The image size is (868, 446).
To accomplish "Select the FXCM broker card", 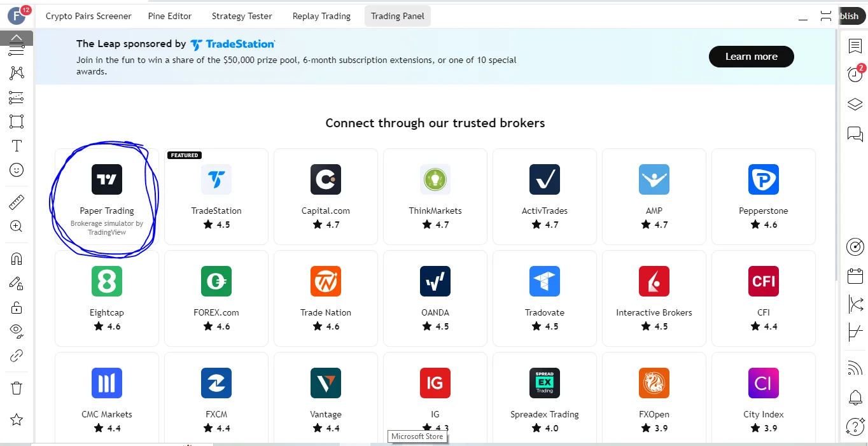I will tap(216, 398).
